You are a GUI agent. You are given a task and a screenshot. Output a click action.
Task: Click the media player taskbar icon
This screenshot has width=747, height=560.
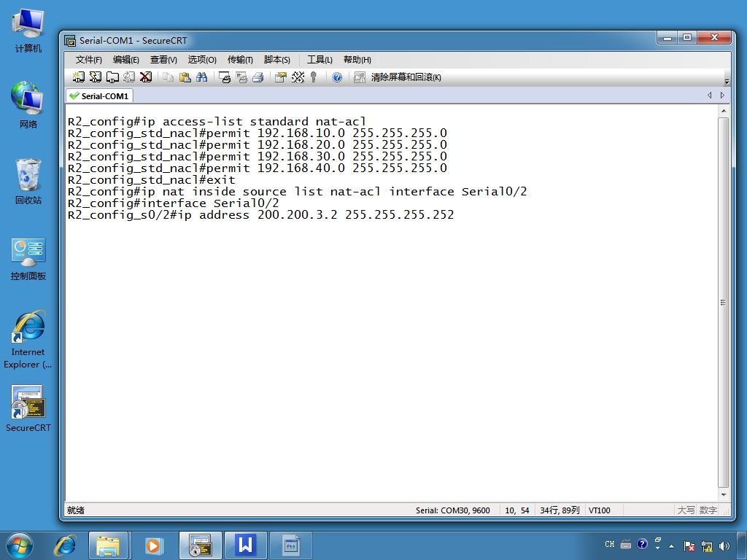pyautogui.click(x=153, y=545)
